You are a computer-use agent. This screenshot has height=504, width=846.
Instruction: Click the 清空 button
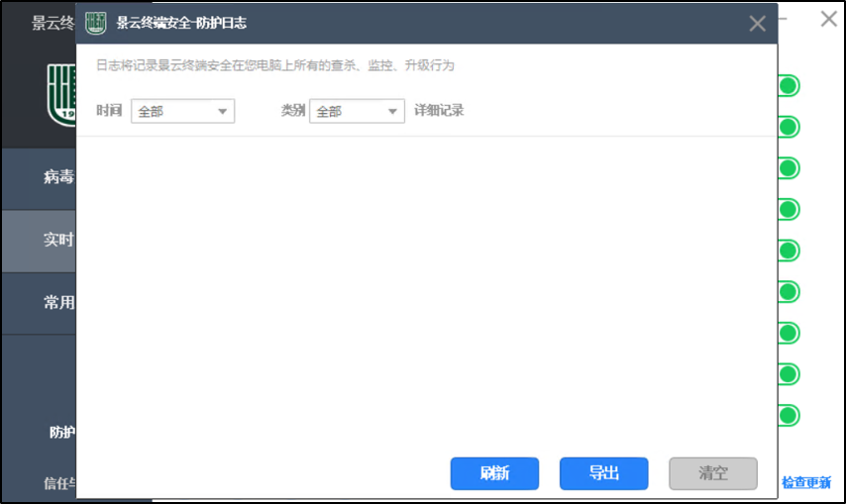pos(712,473)
